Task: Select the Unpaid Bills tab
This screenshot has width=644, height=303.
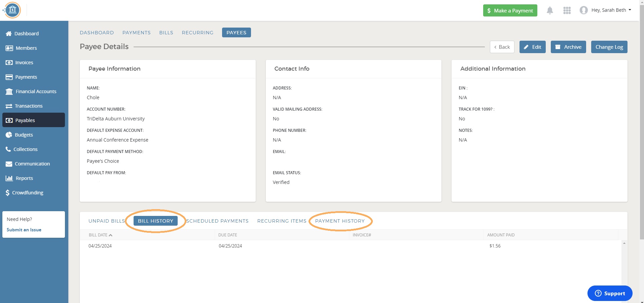Action: 106,221
